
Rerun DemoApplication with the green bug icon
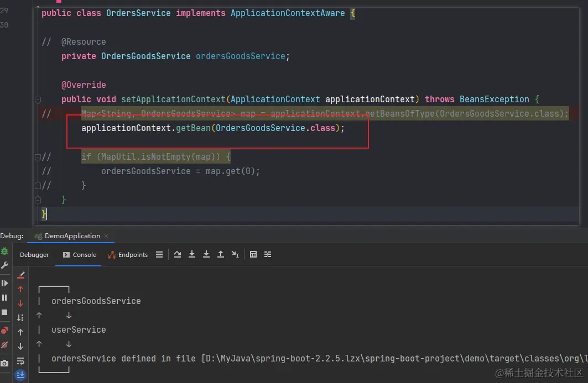(4, 251)
